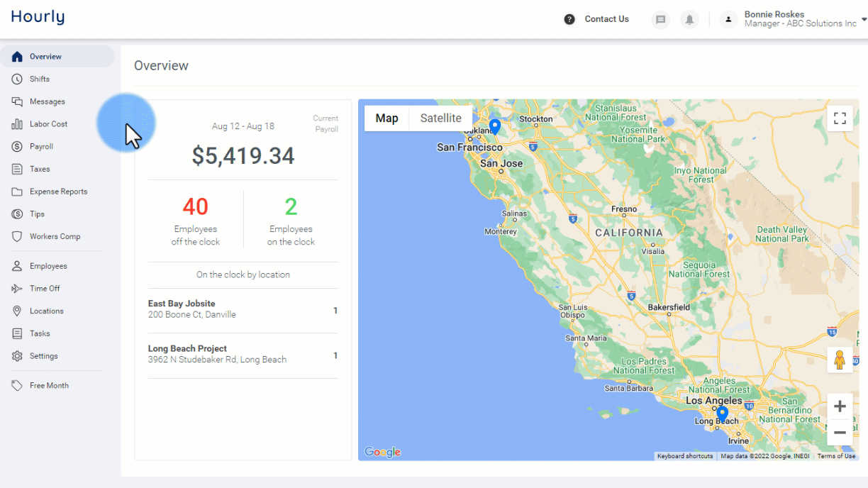Screen dimensions: 868x488
Task: Click the Locations pin icon
Action: pyautogui.click(x=17, y=311)
